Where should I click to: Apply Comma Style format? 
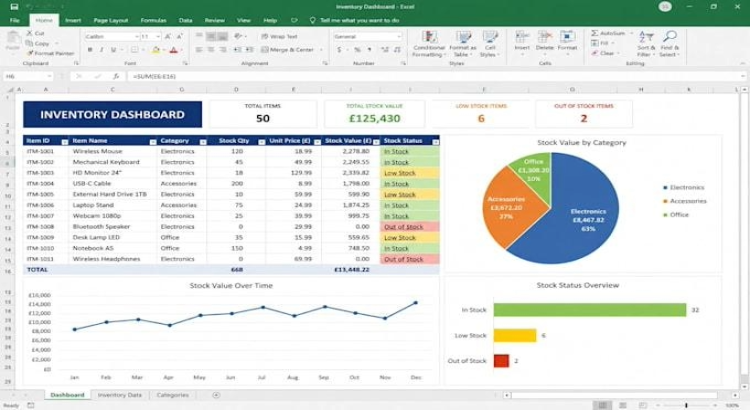(x=369, y=50)
